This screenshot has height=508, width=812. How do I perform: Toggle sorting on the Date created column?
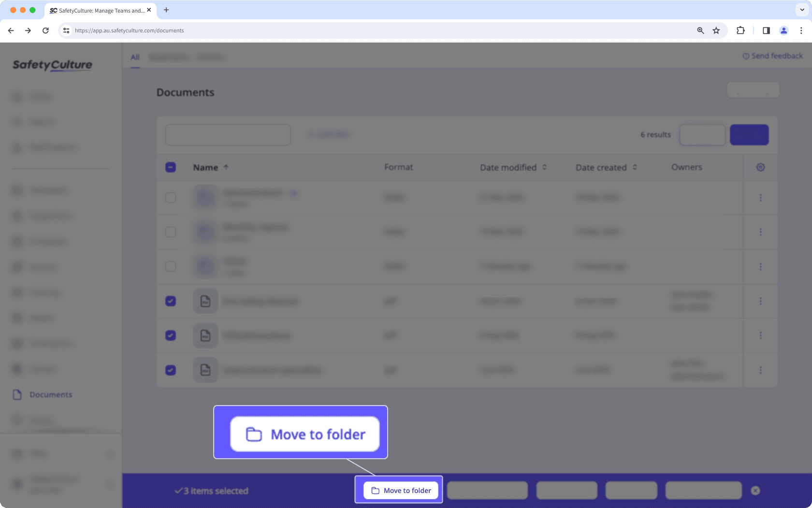(635, 167)
